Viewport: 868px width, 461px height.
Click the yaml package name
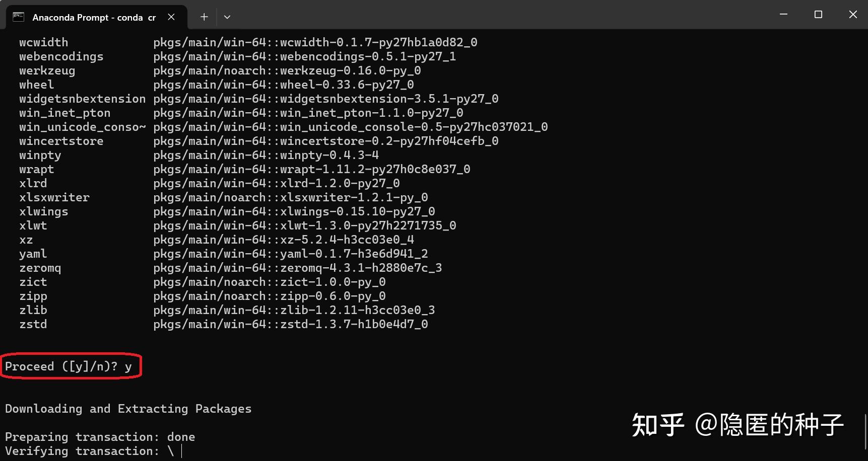click(x=32, y=254)
